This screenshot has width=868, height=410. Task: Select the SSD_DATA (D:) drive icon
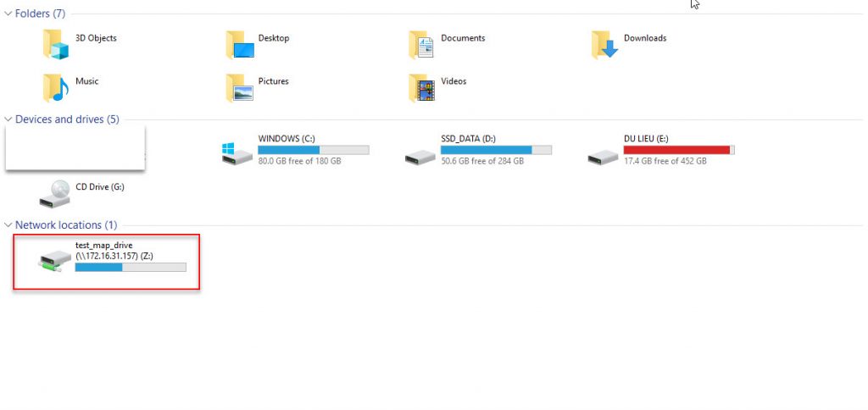click(x=420, y=158)
